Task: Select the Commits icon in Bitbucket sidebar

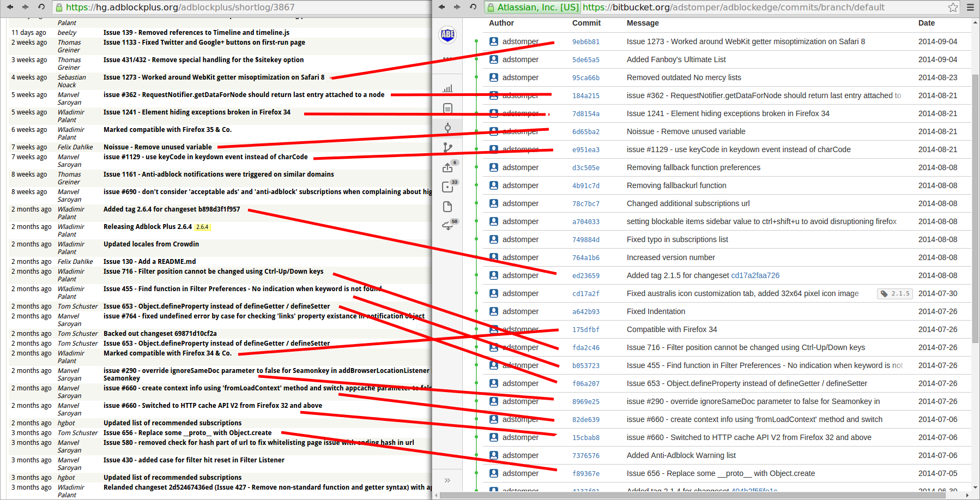Action: 447,128
